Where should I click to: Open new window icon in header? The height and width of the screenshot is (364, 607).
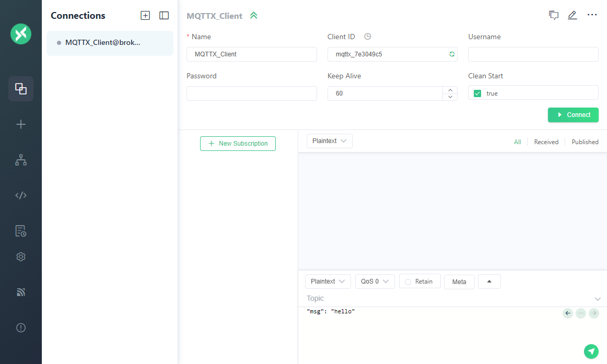pos(554,15)
